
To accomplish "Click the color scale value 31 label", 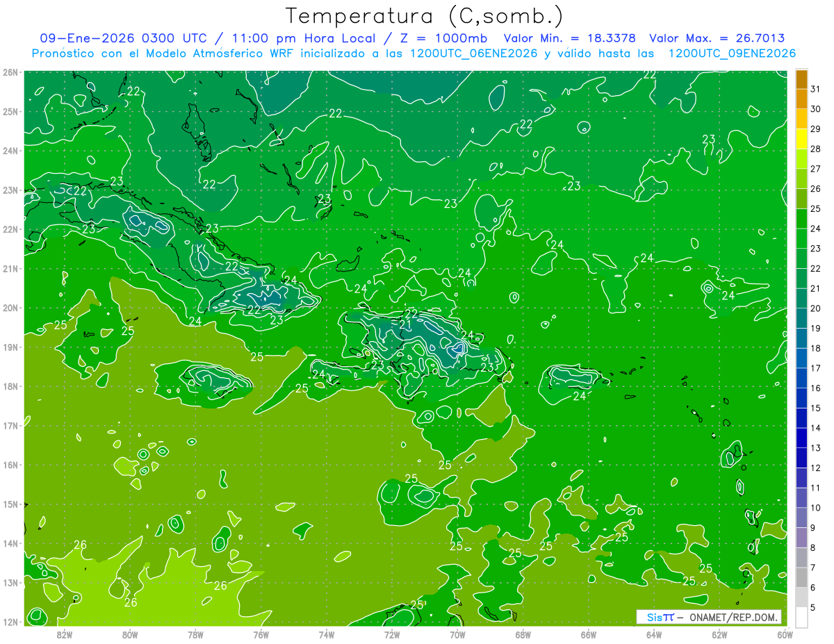I will pyautogui.click(x=815, y=89).
